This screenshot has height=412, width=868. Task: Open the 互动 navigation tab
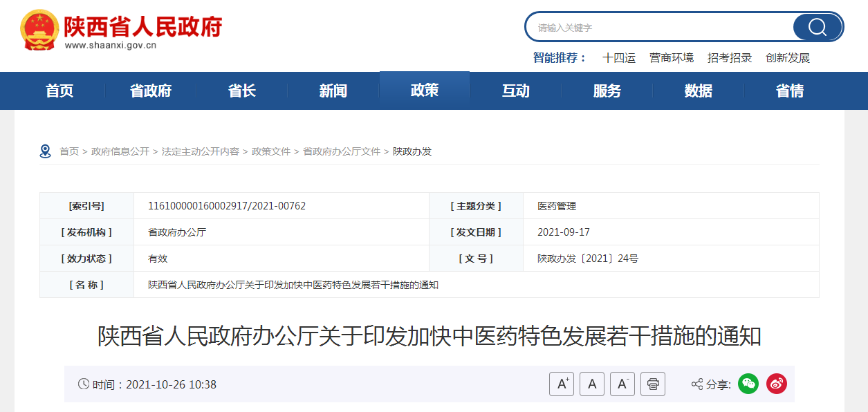(516, 91)
